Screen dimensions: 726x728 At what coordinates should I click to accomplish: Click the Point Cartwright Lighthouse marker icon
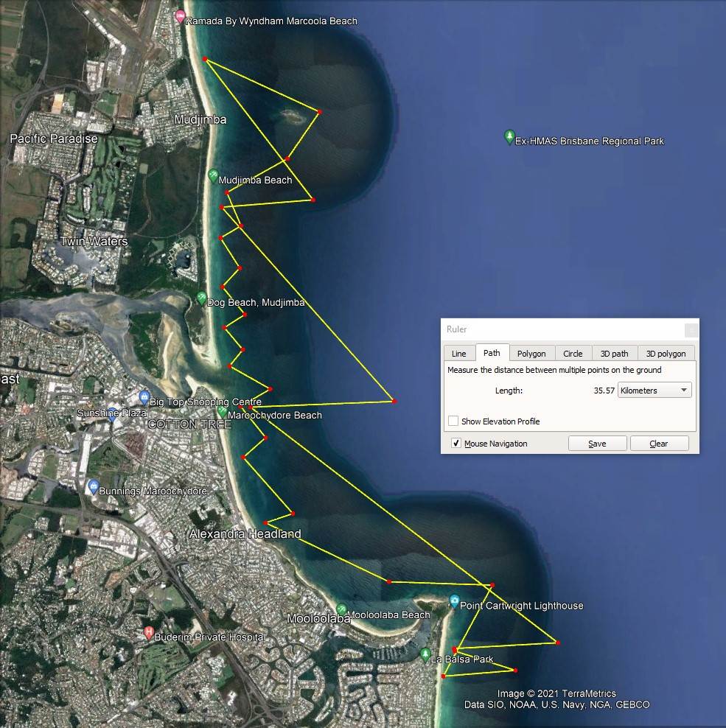(454, 602)
